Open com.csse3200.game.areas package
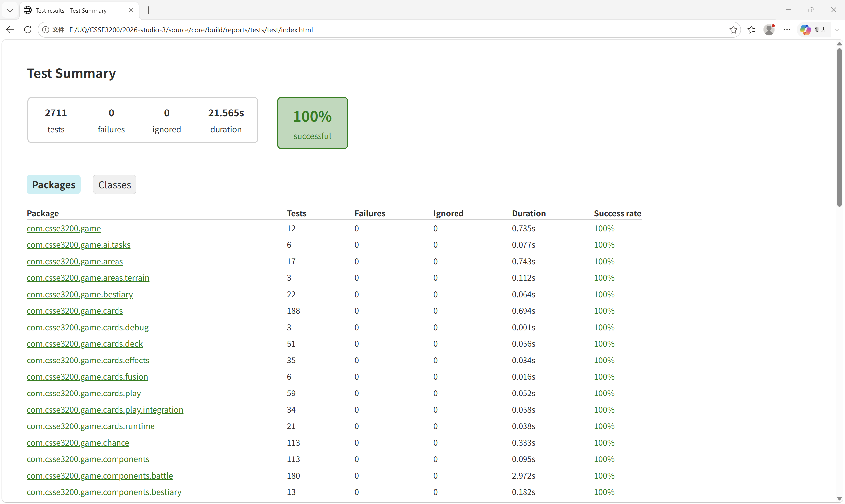Viewport: 845px width, 504px height. (x=75, y=261)
